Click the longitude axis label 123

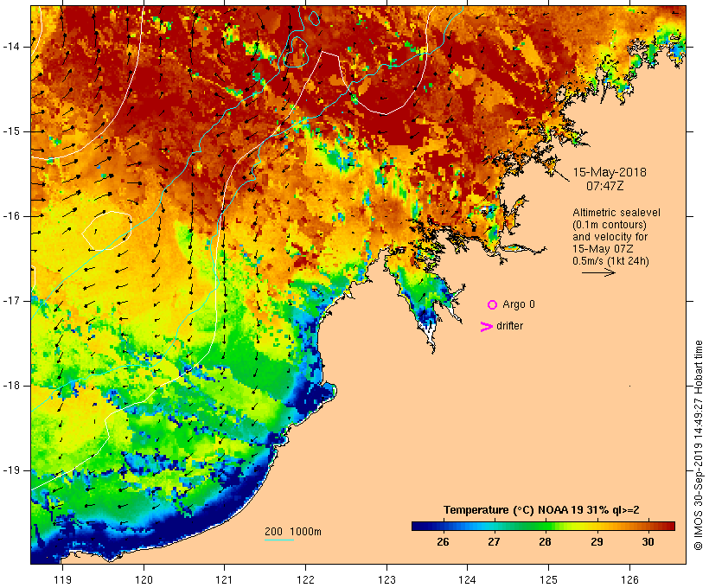[x=386, y=579]
